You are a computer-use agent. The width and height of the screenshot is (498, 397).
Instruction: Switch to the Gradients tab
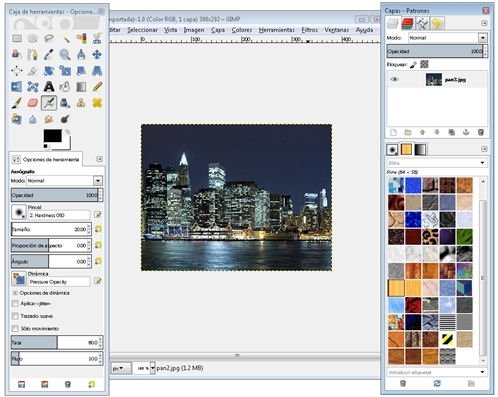pos(420,150)
